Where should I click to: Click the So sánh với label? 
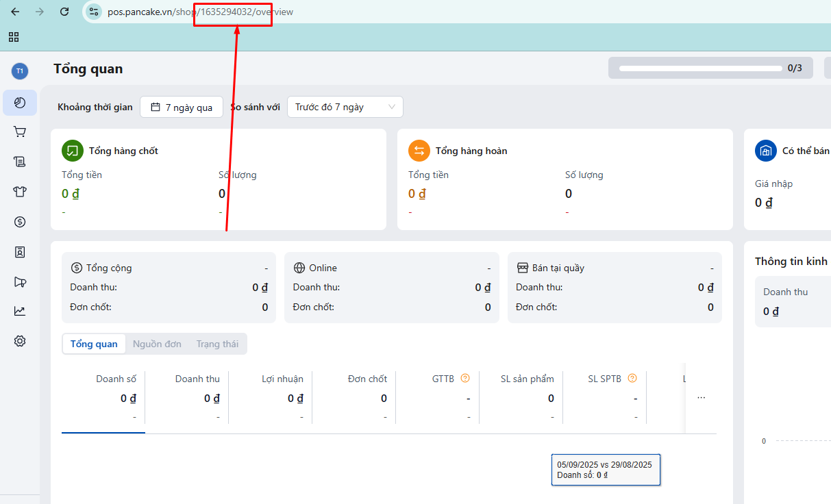[x=255, y=107]
